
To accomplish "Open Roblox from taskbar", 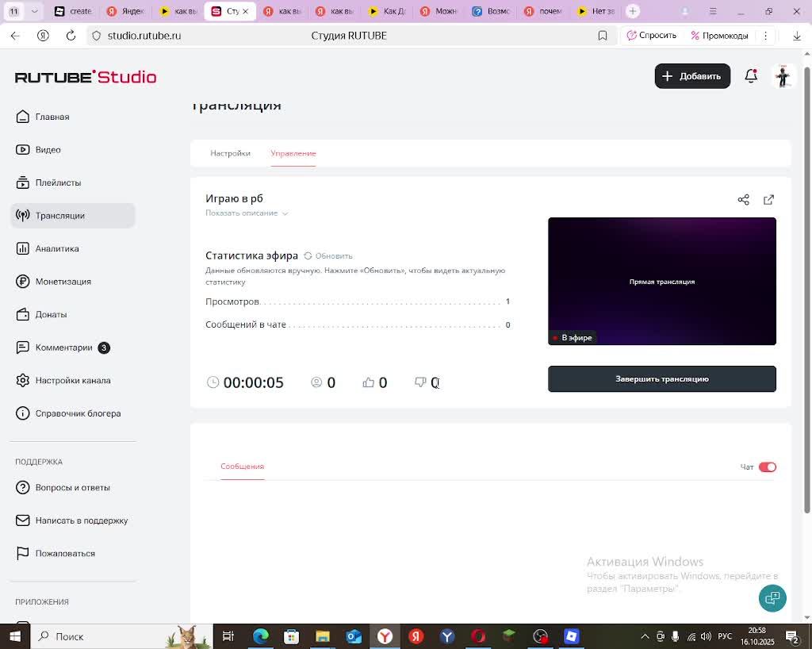I will pos(571,636).
